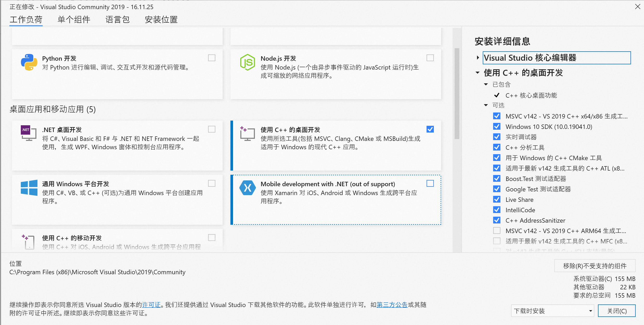
Task: Uncheck the Live Share component
Action: pos(497,199)
